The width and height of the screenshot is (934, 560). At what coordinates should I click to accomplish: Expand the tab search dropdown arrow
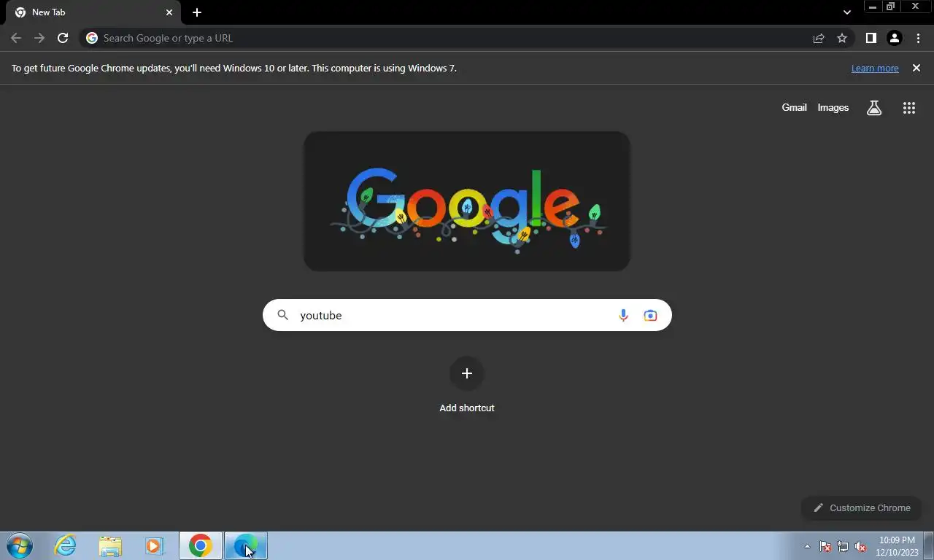pyautogui.click(x=846, y=12)
